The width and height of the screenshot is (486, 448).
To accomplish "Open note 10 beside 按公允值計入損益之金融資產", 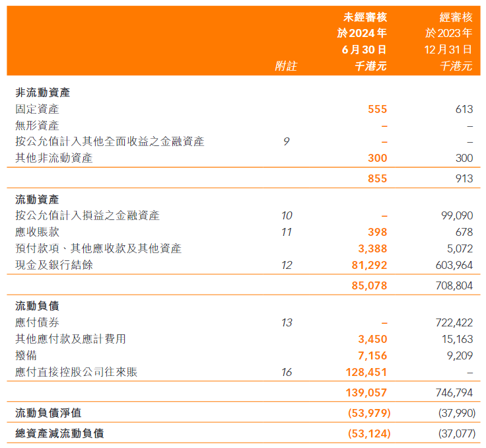I will click(286, 215).
